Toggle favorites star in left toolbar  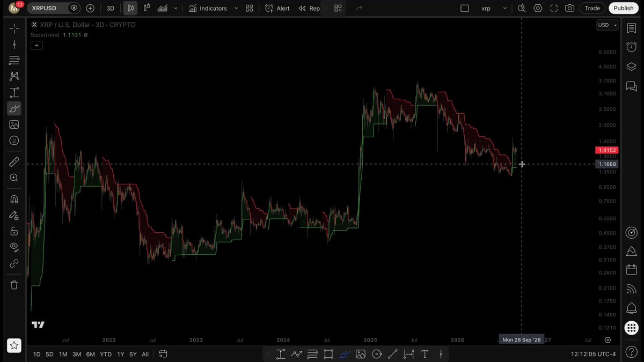[x=14, y=345]
